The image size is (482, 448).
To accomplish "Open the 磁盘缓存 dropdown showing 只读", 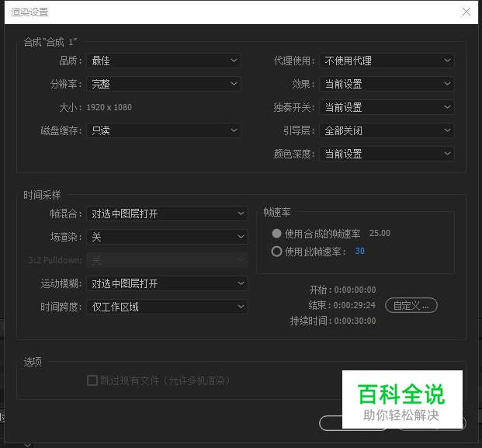I will click(164, 130).
